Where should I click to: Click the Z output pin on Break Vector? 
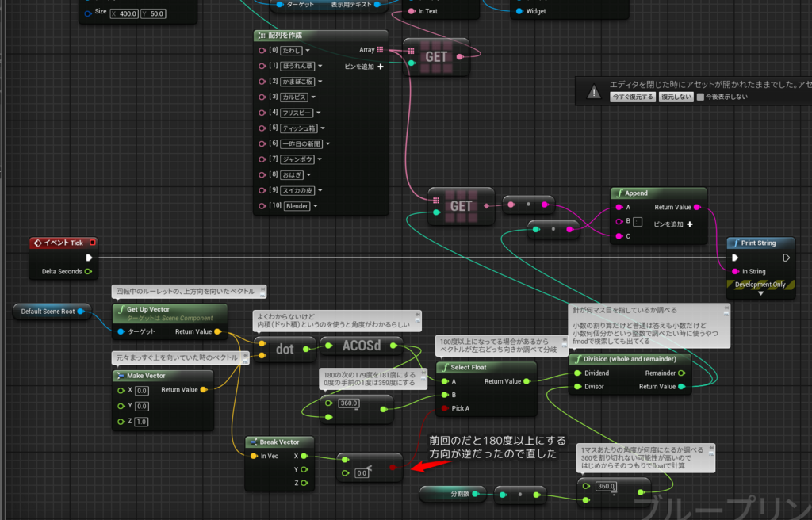304,483
